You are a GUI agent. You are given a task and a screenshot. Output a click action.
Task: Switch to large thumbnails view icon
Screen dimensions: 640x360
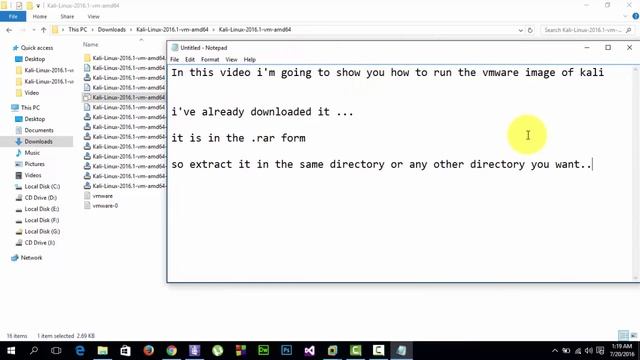(634, 336)
